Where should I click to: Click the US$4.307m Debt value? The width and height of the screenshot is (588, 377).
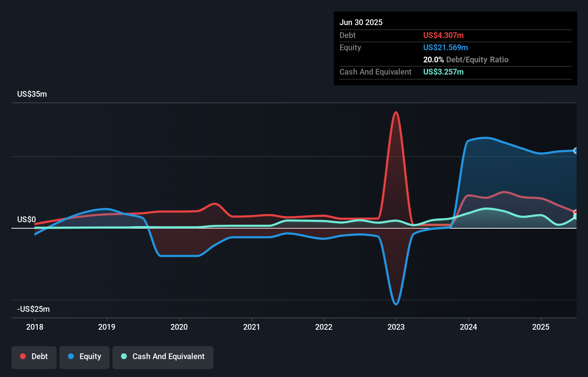pyautogui.click(x=443, y=35)
